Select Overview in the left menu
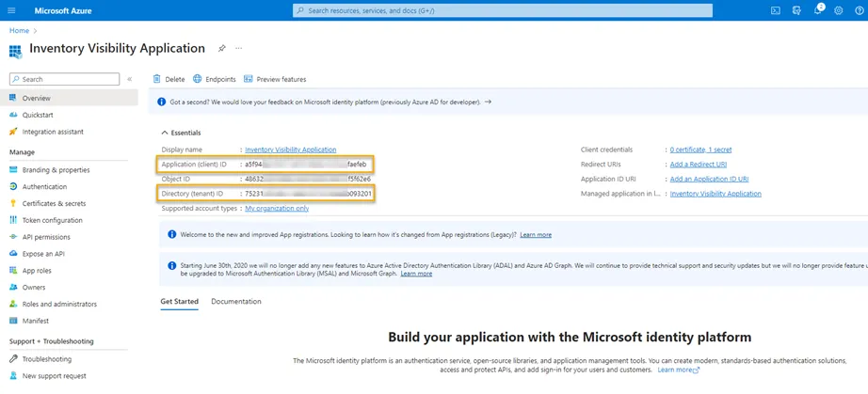This screenshot has height=394, width=868. pyautogui.click(x=69, y=98)
